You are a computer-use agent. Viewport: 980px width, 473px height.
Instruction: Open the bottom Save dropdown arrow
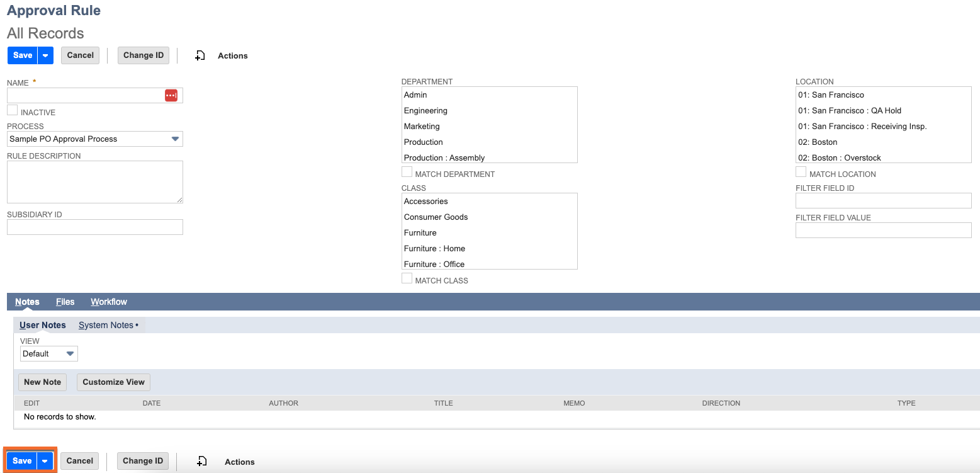click(45, 461)
